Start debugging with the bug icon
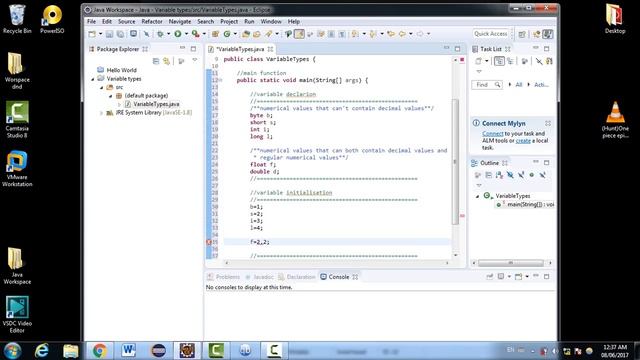Viewport: 640px width, 360px height. (160, 34)
